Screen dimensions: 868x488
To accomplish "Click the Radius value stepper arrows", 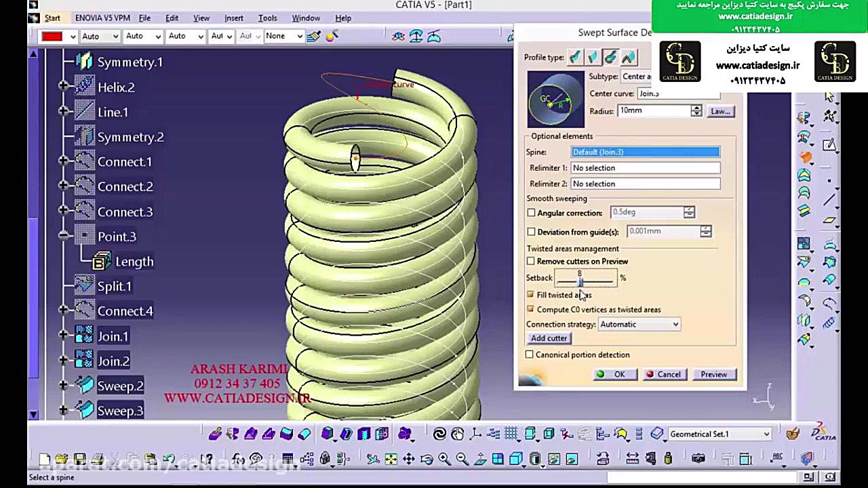I will (x=696, y=110).
